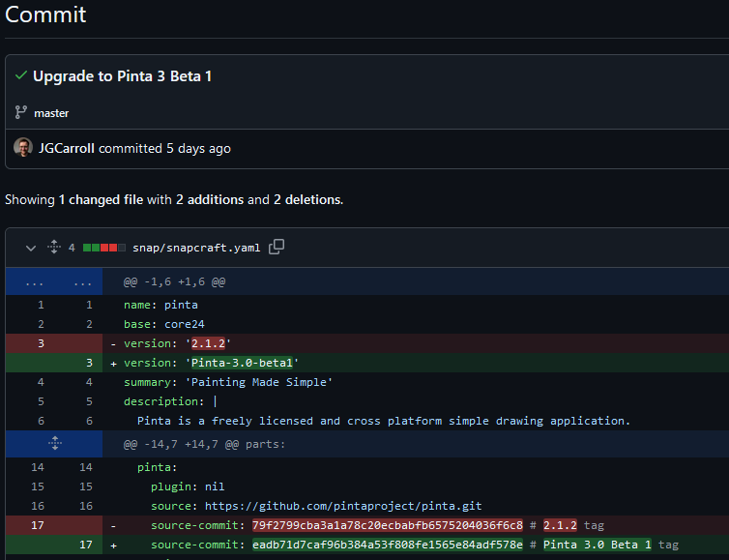Click the red and green diffstat squares

104,248
